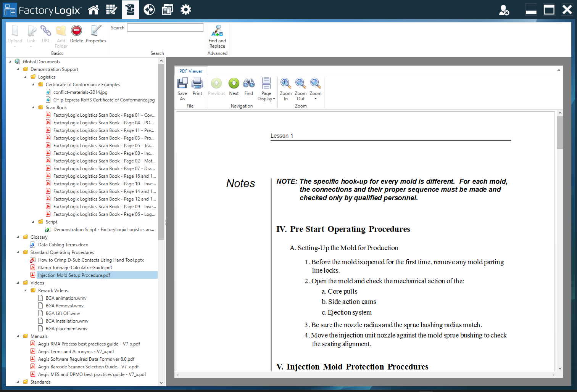577x392 pixels.
Task: Launch Find and Replace in the Advanced group
Action: pyautogui.click(x=217, y=36)
